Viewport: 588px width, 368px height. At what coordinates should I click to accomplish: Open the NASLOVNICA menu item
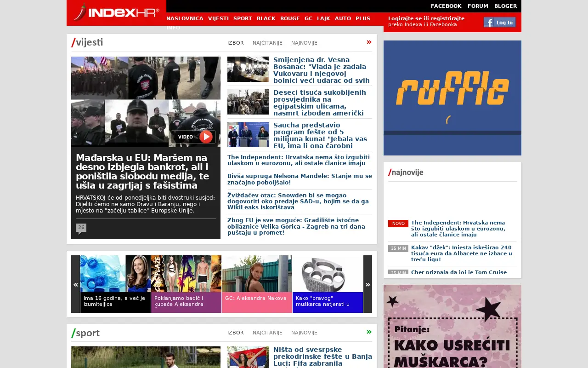pyautogui.click(x=185, y=18)
